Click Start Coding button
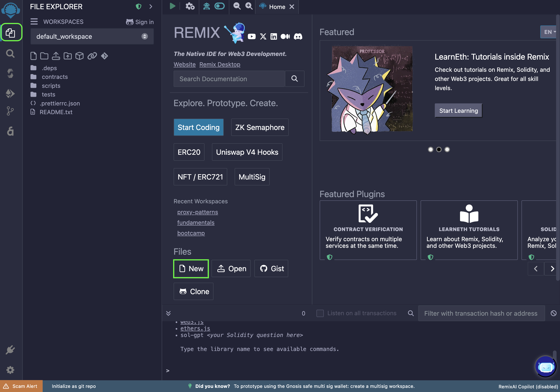This screenshot has width=560, height=392. pyautogui.click(x=199, y=127)
